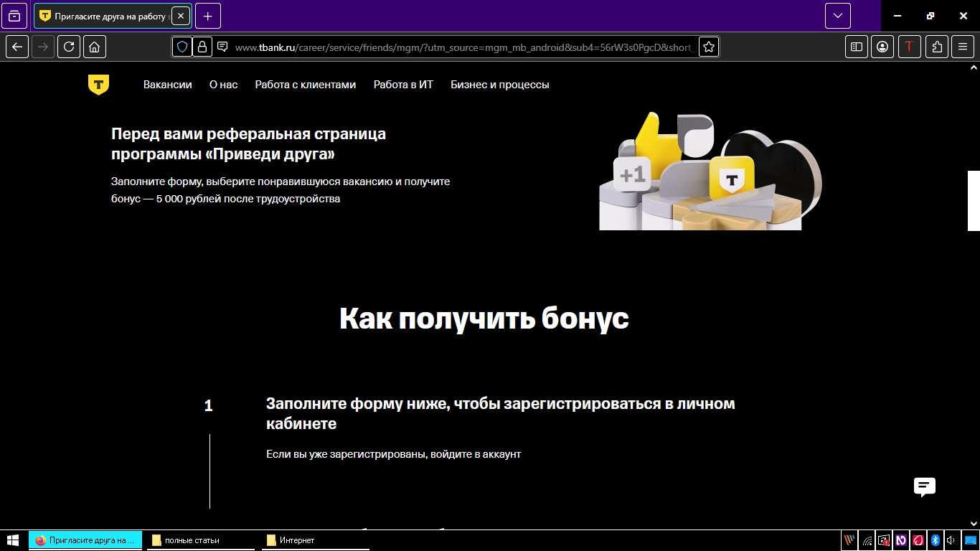The width and height of the screenshot is (980, 551).
Task: Bookmark this page with the star
Action: (x=709, y=47)
